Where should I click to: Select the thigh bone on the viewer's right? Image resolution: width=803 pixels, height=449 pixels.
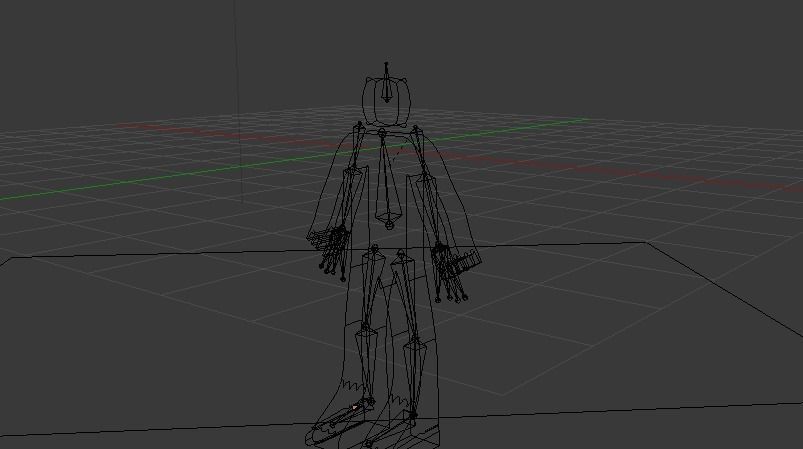coord(406,294)
